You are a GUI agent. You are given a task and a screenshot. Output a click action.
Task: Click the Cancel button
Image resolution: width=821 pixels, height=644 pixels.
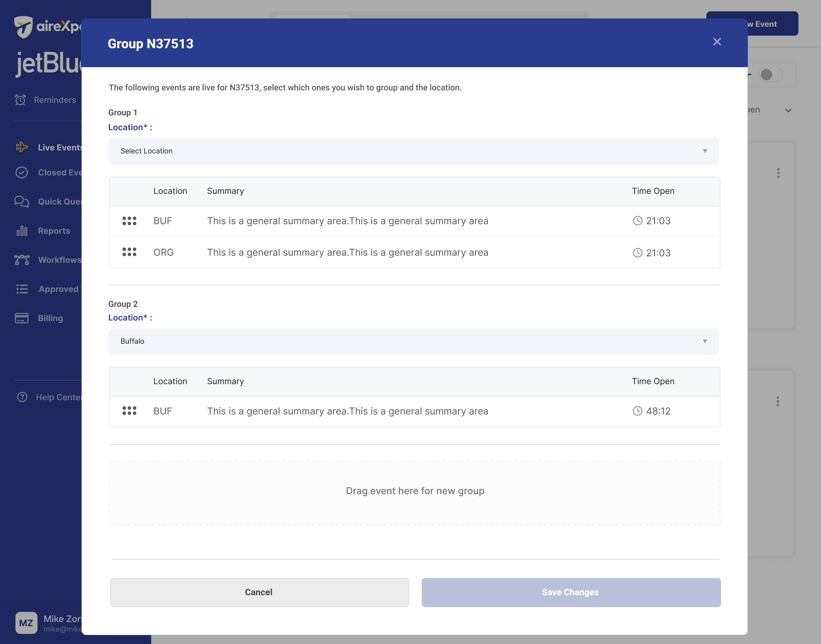pos(259,592)
